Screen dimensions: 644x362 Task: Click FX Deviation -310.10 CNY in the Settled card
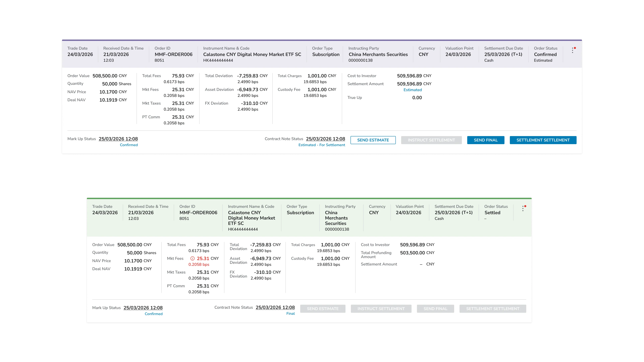[267, 272]
